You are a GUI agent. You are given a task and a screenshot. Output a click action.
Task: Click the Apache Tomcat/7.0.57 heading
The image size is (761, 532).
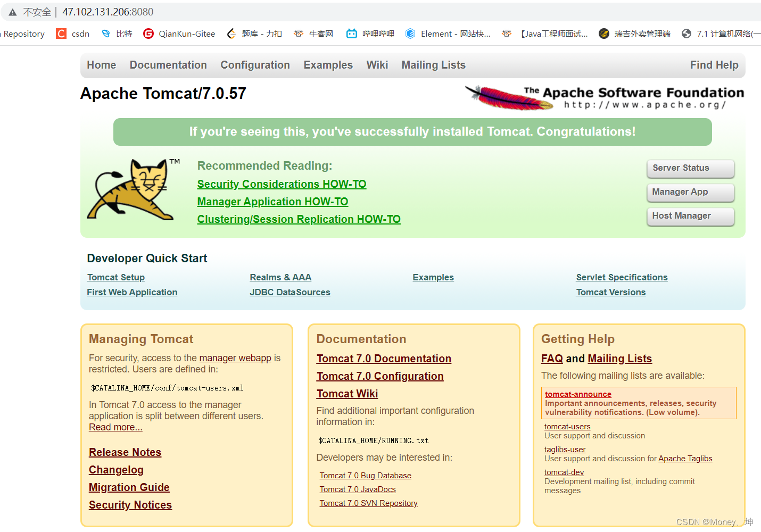click(x=163, y=94)
